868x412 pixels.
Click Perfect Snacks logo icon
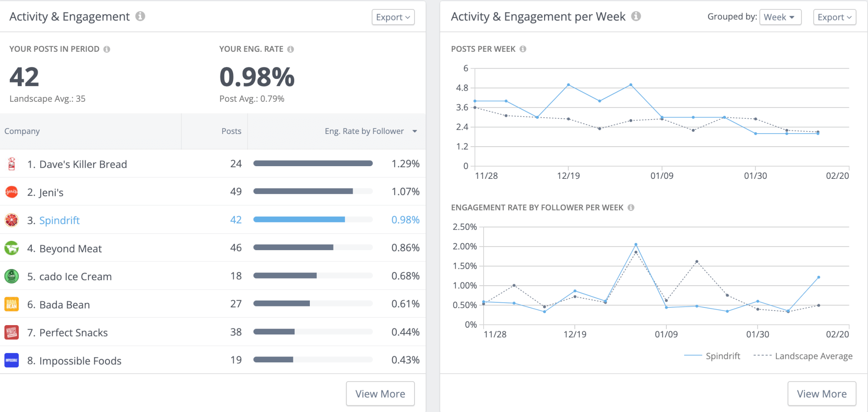pyautogui.click(x=11, y=332)
